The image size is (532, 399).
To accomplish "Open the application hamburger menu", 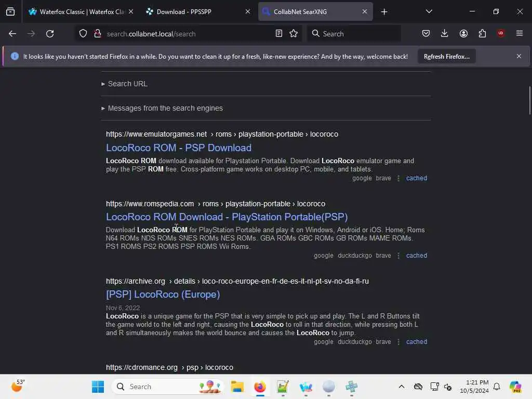I will pos(520,33).
